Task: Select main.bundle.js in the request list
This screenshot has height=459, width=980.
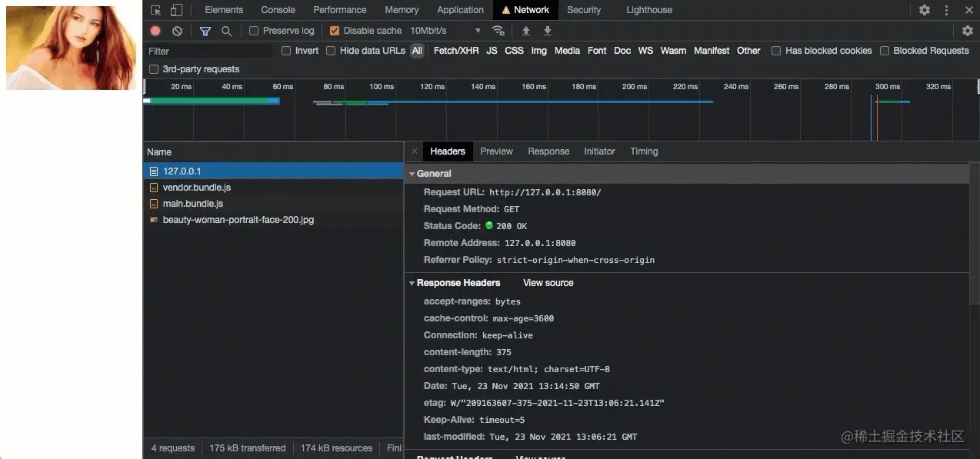Action: click(193, 204)
